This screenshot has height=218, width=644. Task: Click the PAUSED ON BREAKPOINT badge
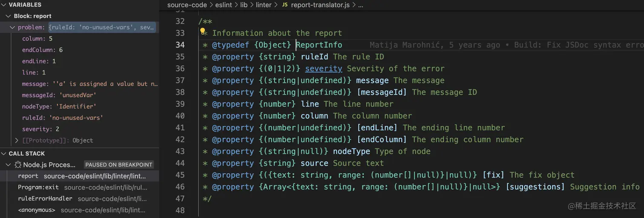point(119,165)
